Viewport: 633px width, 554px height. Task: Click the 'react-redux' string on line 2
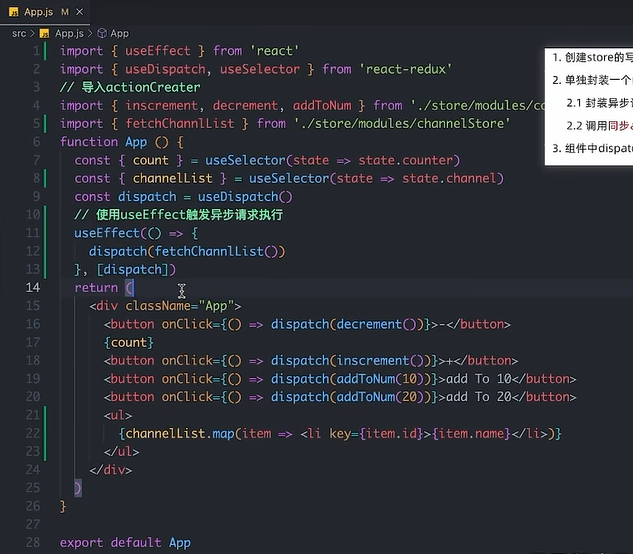click(406, 69)
